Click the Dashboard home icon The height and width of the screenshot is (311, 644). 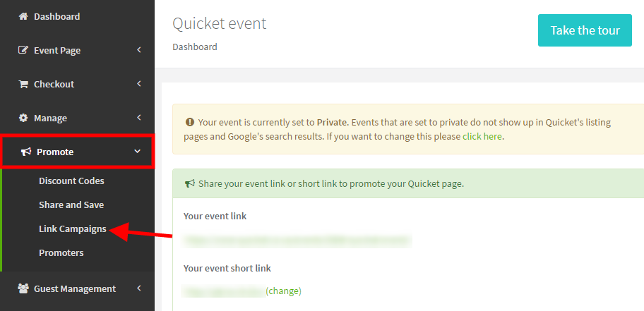(x=23, y=16)
